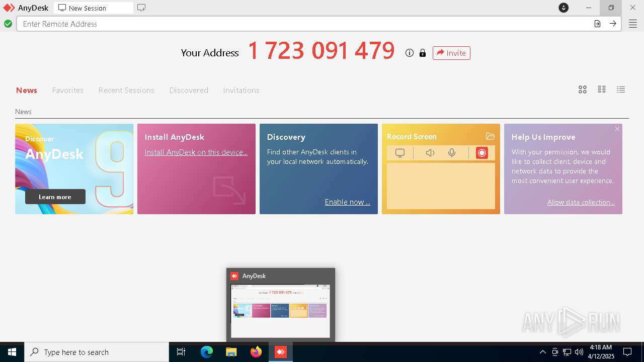Switch to list view
Image resolution: width=644 pixels, height=362 pixels.
point(621,89)
